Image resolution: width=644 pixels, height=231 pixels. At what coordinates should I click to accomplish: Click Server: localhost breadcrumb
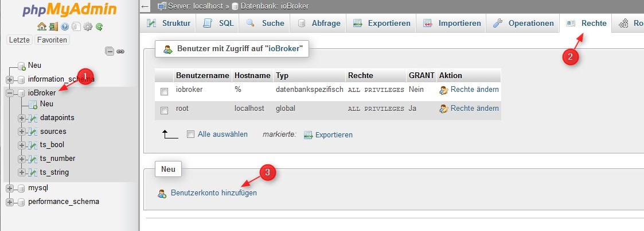tap(195, 6)
